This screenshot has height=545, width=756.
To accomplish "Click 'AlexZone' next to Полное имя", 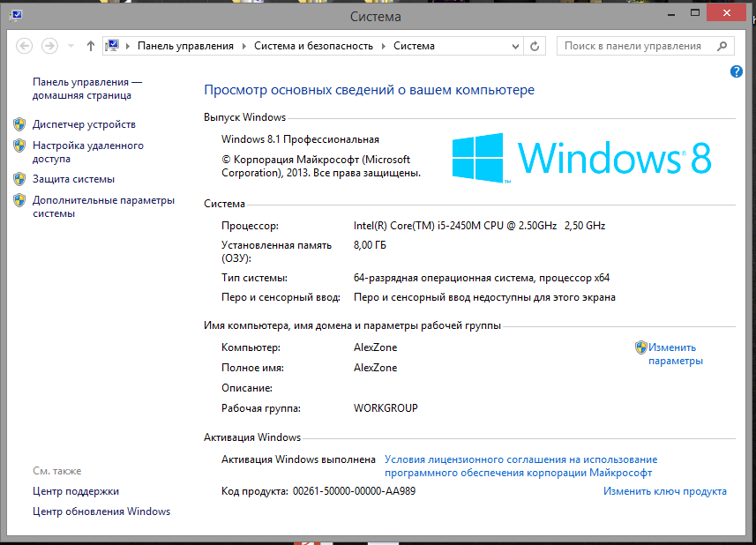I will [375, 368].
